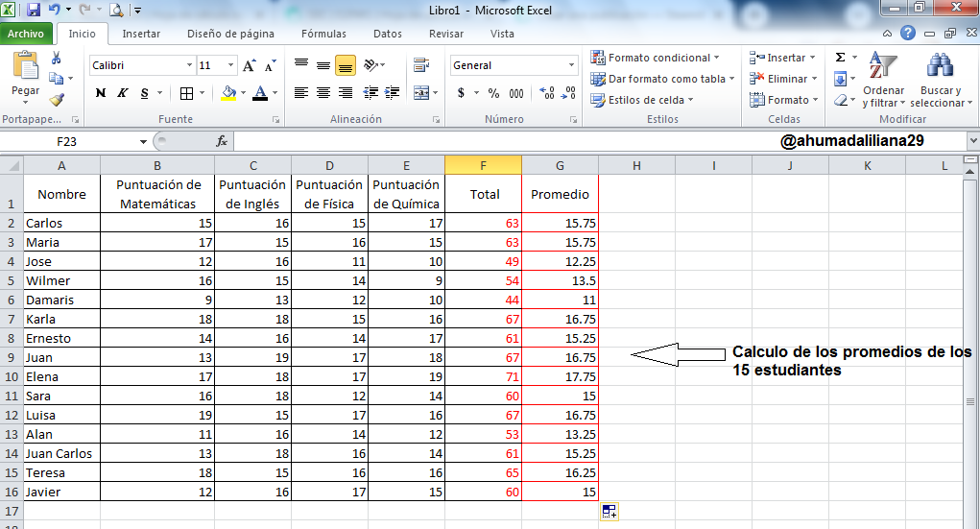
Task: Click the Borders icon
Action: [186, 93]
